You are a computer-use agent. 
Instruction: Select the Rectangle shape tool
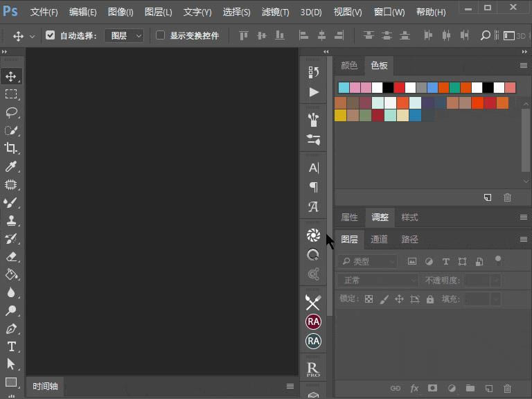click(11, 382)
